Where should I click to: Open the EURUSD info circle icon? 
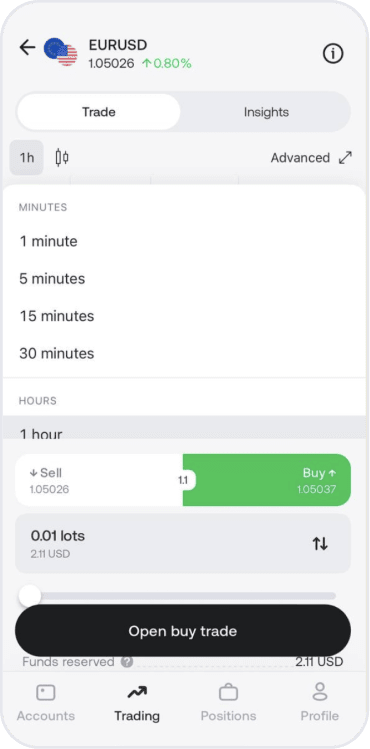[333, 54]
